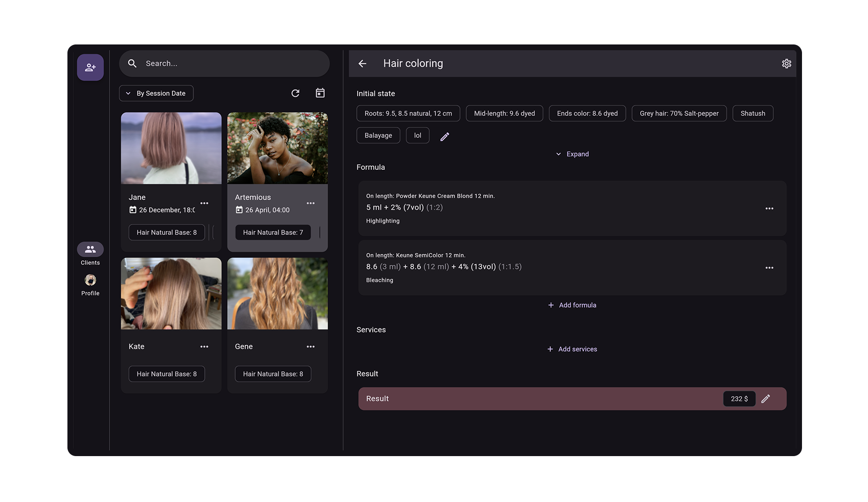Open settings gear in Hair coloring header
868x502 pixels.
click(786, 64)
